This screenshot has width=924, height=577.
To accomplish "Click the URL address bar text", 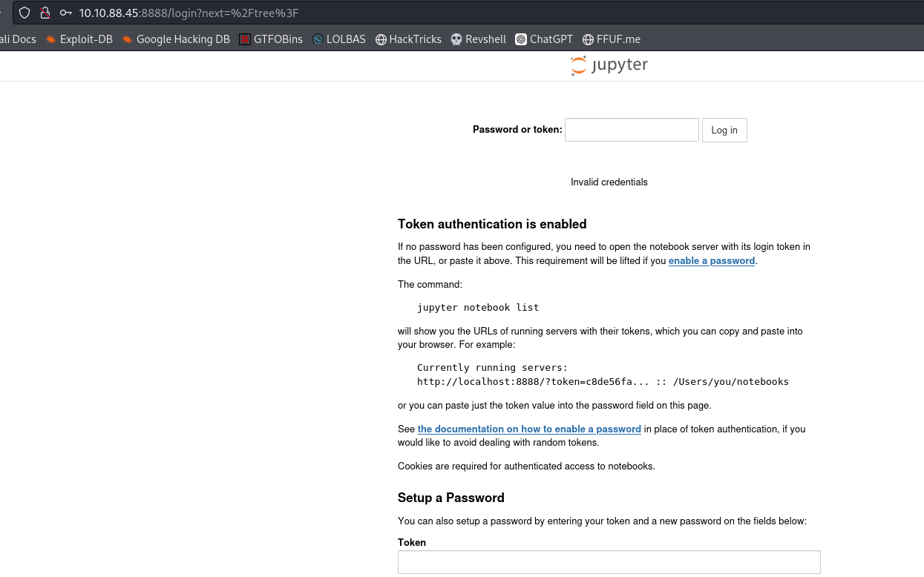I will (189, 13).
